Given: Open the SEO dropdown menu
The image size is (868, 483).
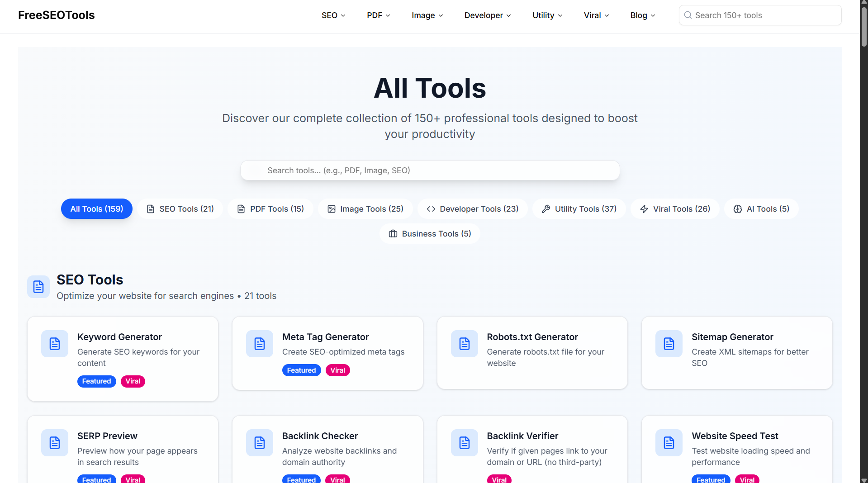Looking at the screenshot, I should (333, 15).
